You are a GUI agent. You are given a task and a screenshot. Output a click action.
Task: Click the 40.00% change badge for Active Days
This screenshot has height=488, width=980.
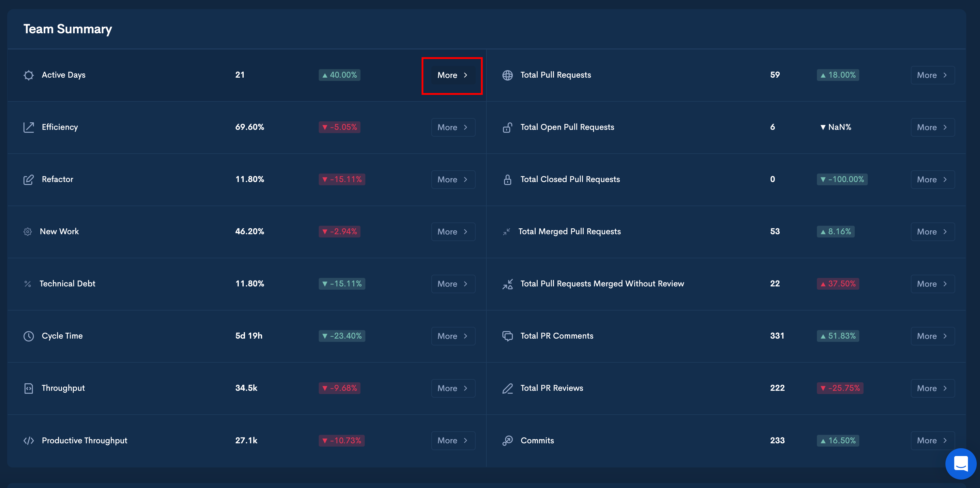[x=339, y=75]
